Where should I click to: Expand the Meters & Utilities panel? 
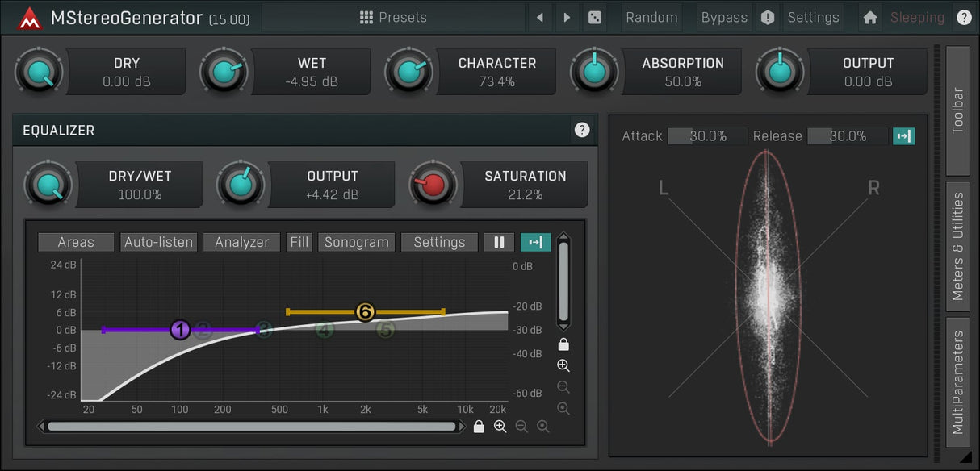click(x=957, y=246)
